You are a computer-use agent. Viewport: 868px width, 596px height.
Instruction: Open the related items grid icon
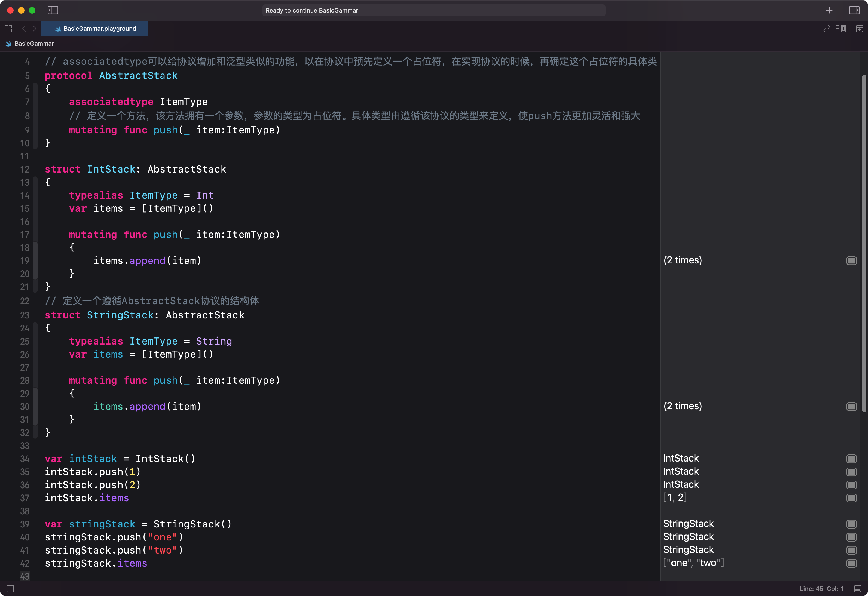coord(8,28)
